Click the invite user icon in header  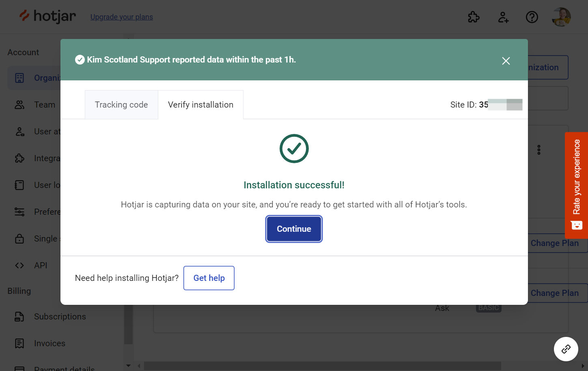503,17
